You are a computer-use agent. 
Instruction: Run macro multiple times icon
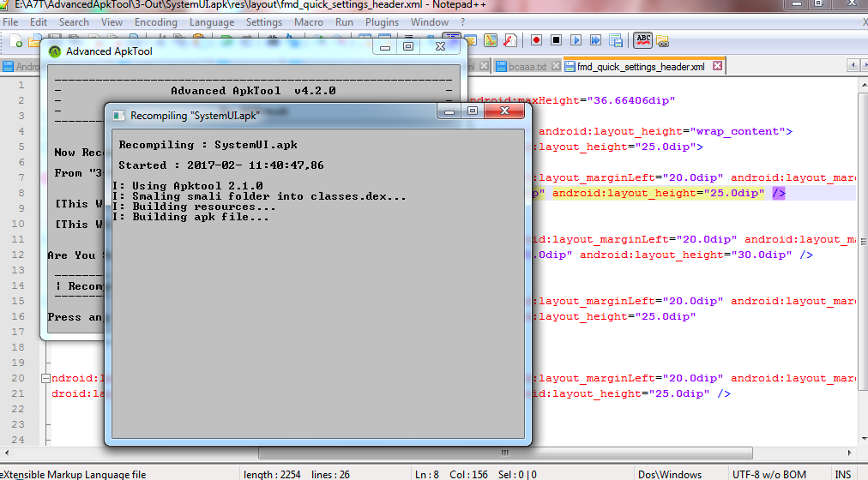595,39
